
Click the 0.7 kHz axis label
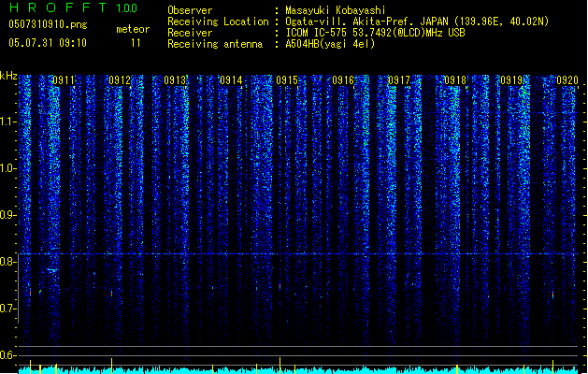pyautogui.click(x=7, y=309)
